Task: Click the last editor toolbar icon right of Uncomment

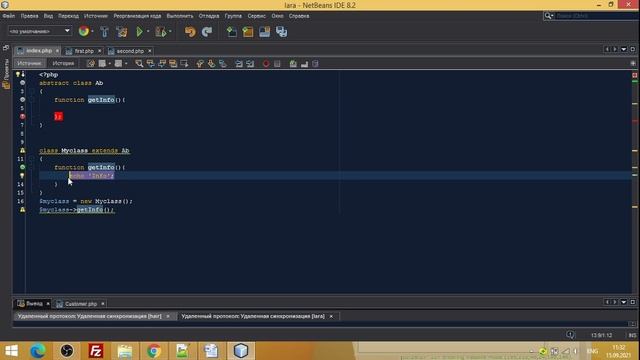Action: coord(315,64)
